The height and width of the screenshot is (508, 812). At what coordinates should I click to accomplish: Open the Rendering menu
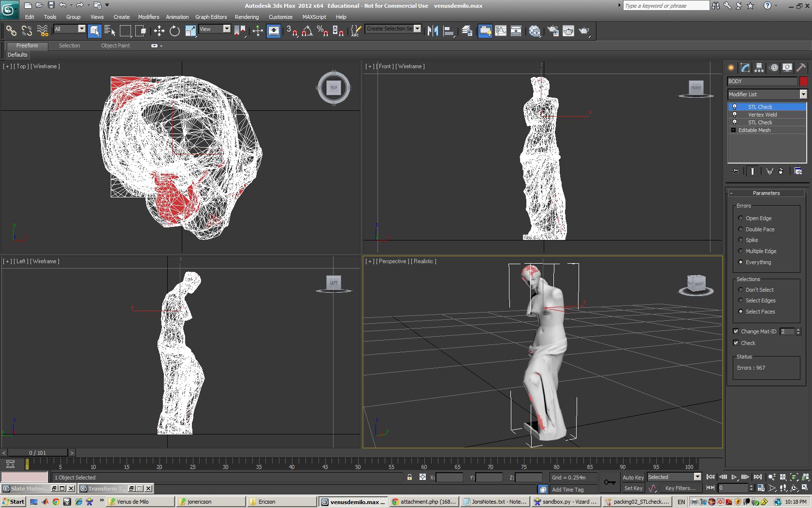click(x=246, y=17)
